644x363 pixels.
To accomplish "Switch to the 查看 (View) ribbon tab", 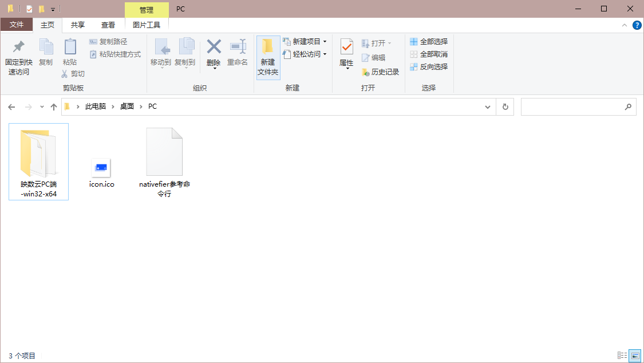I will click(108, 25).
